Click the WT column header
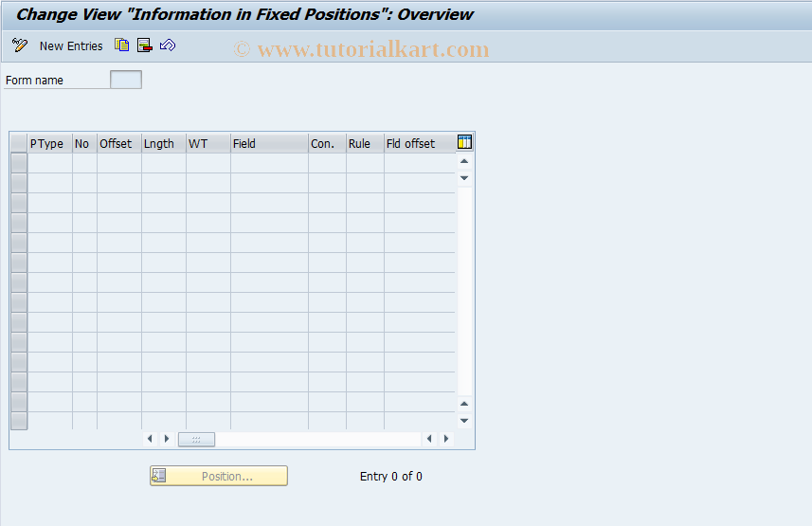The width and height of the screenshot is (812, 526). [x=208, y=143]
